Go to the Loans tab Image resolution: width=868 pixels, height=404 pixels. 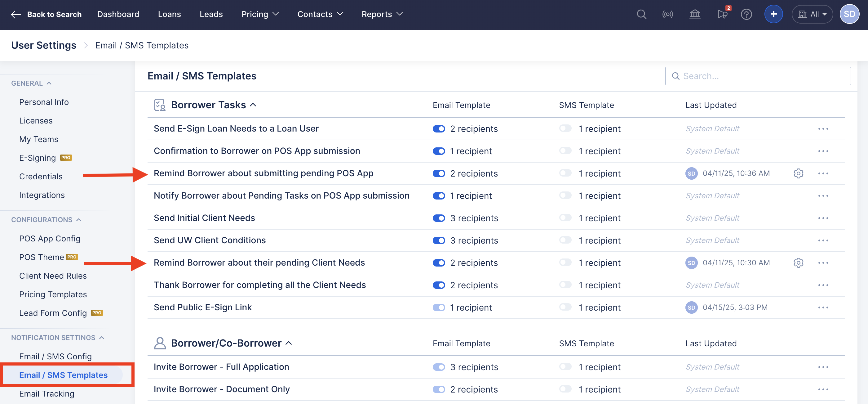[x=169, y=14]
